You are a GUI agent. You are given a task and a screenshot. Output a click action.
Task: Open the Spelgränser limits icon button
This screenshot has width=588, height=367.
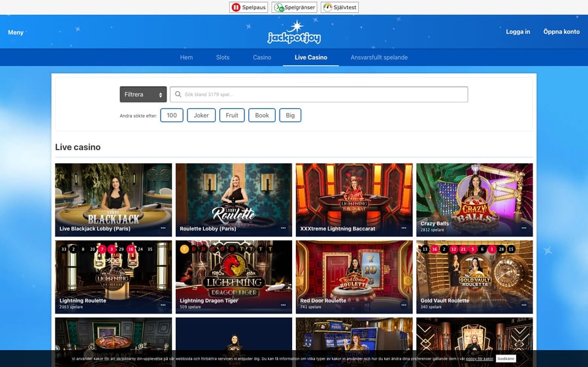295,7
